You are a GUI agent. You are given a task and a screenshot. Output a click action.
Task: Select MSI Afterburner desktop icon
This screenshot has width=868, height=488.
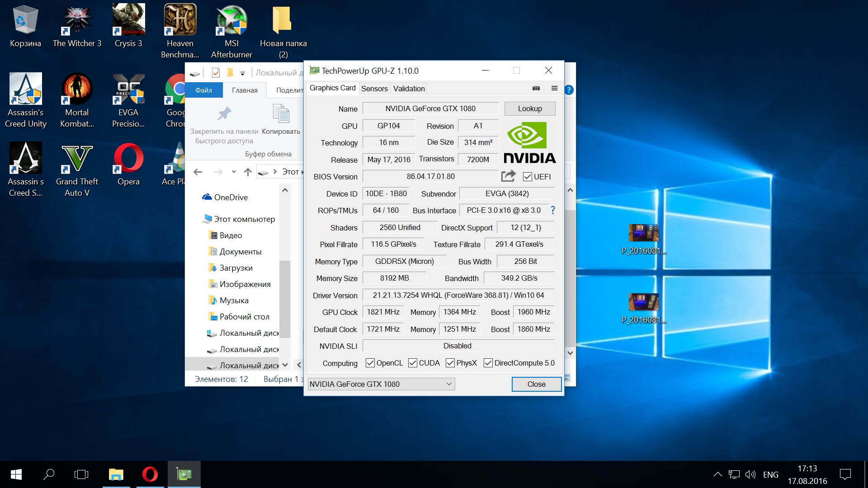[231, 32]
